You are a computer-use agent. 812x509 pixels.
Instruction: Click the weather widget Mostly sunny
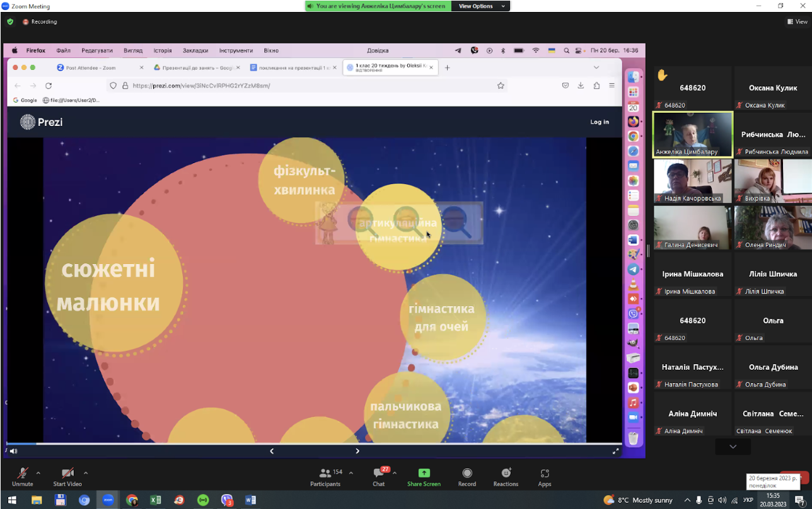click(638, 500)
